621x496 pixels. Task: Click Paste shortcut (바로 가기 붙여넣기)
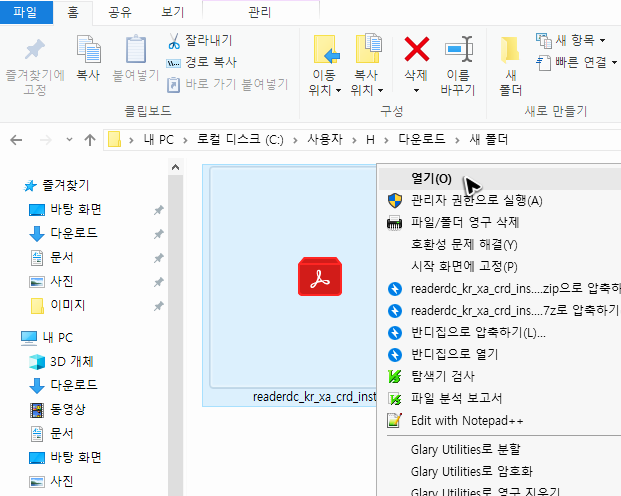(x=227, y=84)
